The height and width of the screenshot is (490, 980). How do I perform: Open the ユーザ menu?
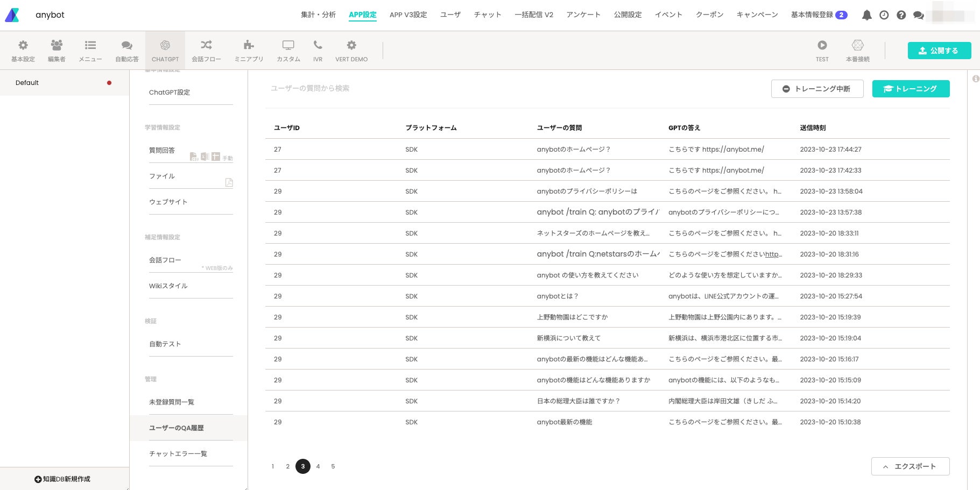point(450,15)
